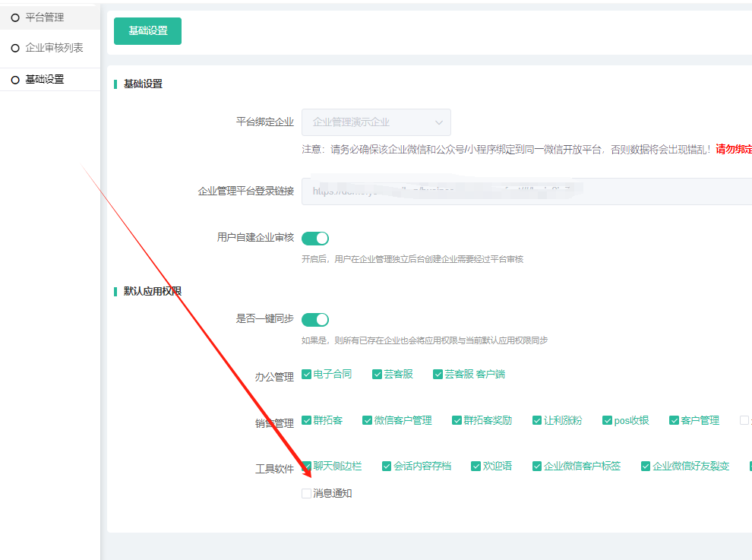Uncheck the 企业微信客户标签 checkbox
This screenshot has width=752, height=560.
click(537, 466)
